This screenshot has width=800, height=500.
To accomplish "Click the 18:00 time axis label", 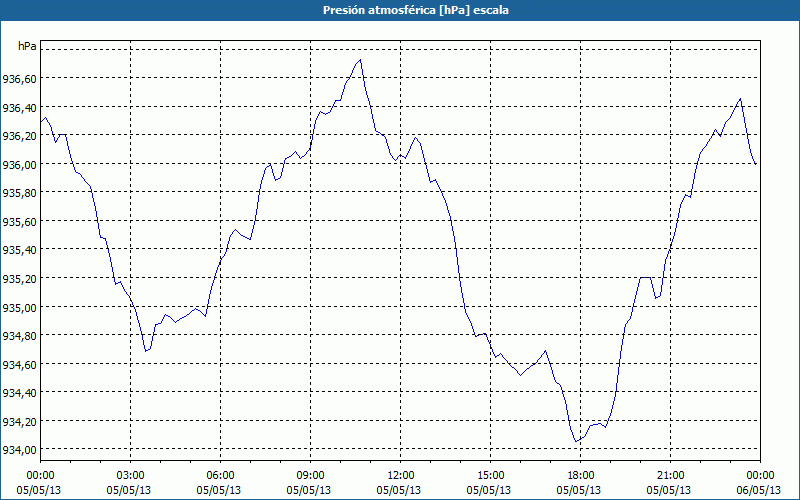I will pyautogui.click(x=581, y=475).
